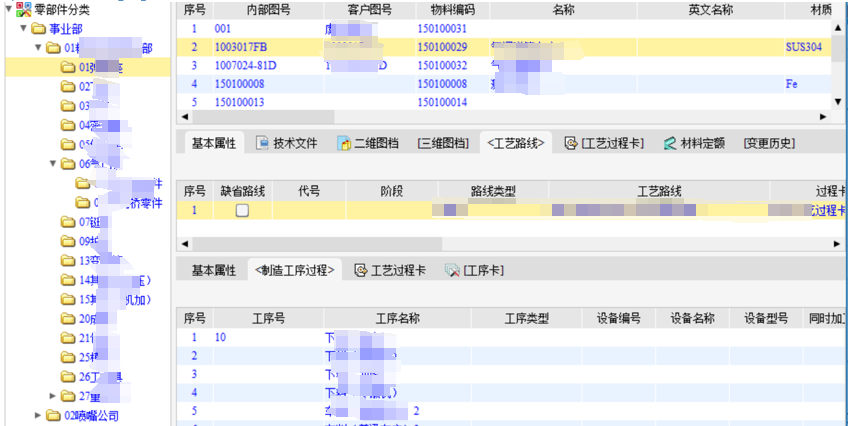Click material value Fe
This screenshot has width=848, height=426.
coord(791,84)
